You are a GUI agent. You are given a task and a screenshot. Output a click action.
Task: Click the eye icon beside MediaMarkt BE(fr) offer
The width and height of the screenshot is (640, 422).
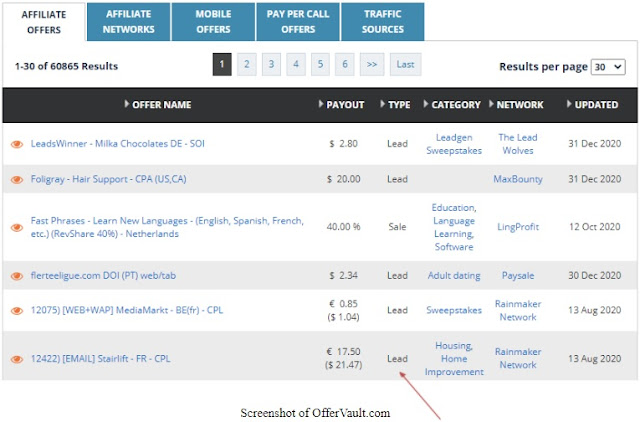(17, 311)
